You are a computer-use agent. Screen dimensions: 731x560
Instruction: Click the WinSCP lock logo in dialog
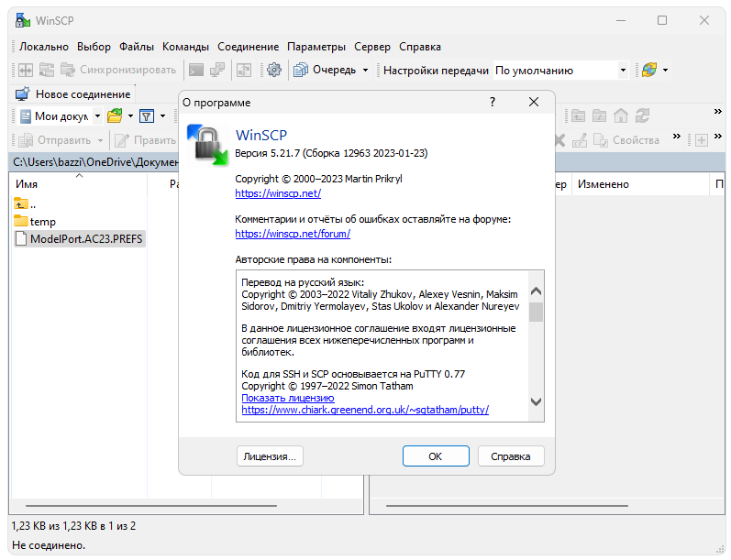click(x=207, y=145)
